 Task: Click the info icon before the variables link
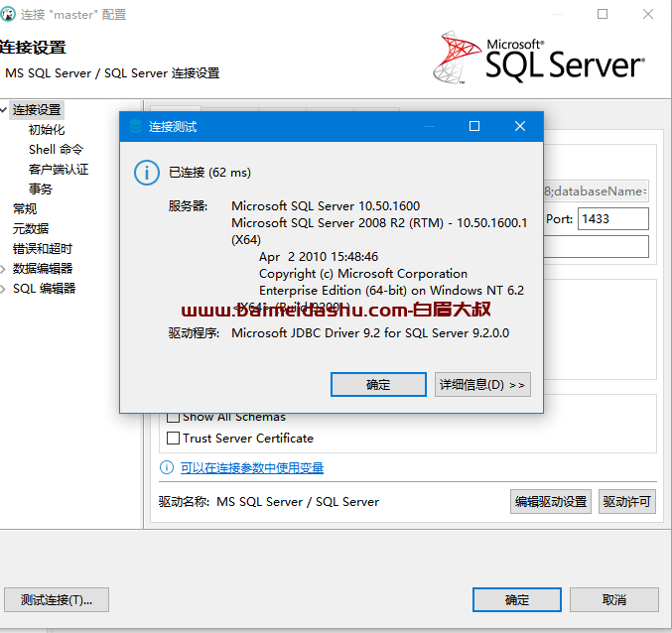click(x=167, y=467)
